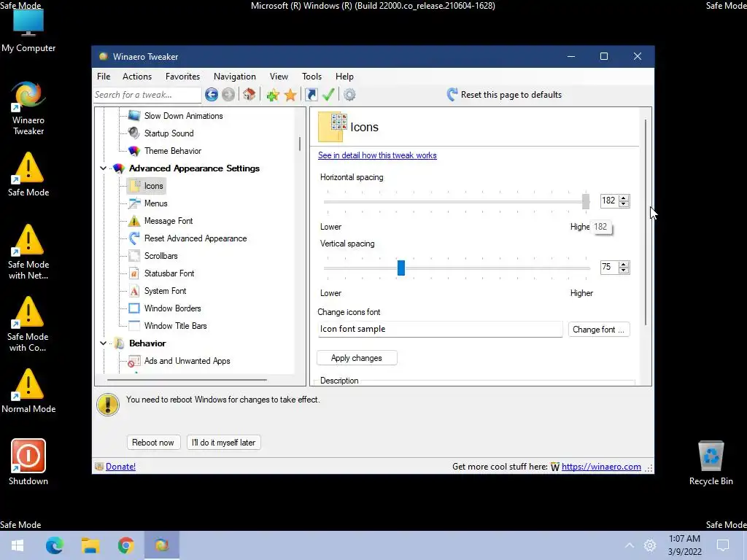Click the right pane vertical scrollbar
747x560 pixels.
click(x=646, y=222)
